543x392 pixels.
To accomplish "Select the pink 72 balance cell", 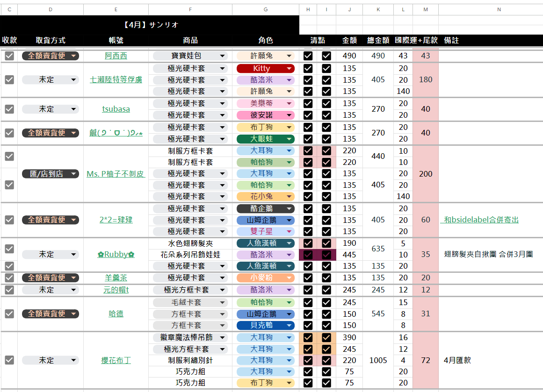I will pos(426,360).
